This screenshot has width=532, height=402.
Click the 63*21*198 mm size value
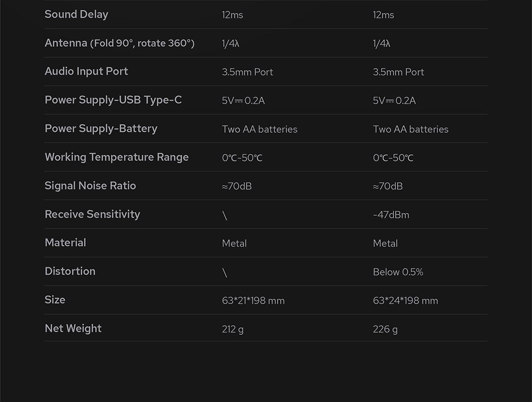(253, 301)
